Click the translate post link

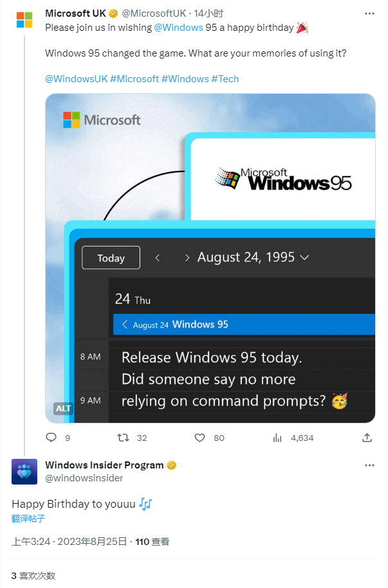click(x=28, y=519)
